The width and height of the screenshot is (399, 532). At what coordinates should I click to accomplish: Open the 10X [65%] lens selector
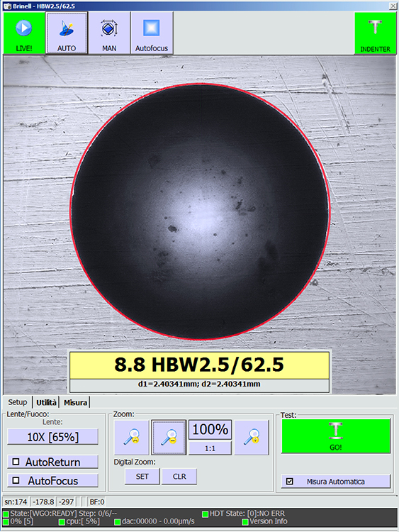click(x=53, y=437)
